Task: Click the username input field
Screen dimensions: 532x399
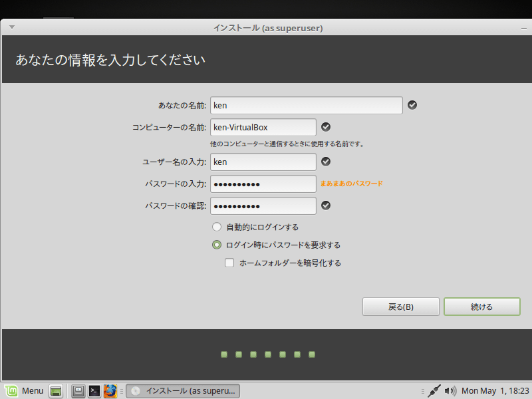Action: coord(263,162)
